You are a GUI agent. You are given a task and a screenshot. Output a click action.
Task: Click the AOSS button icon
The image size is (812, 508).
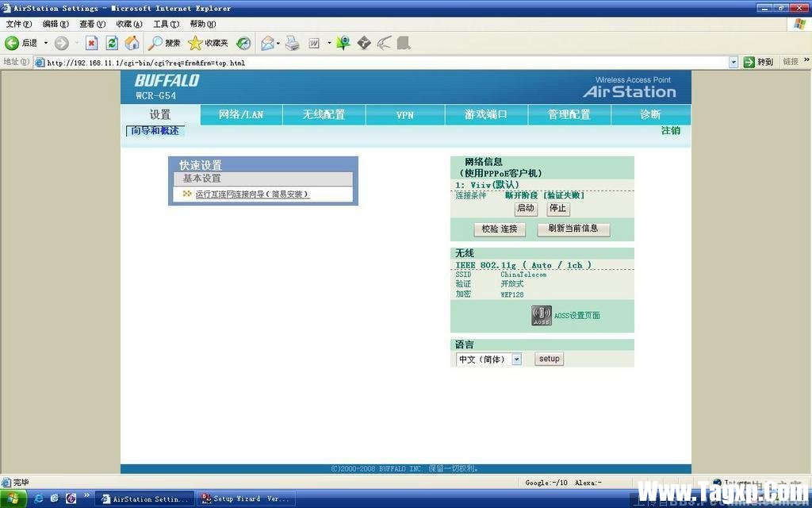pos(541,316)
